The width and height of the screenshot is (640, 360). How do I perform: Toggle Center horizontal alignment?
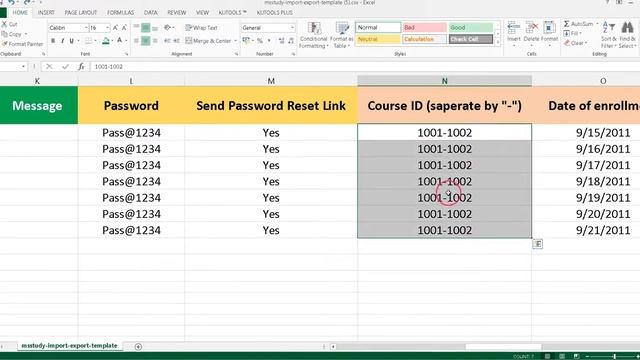(x=145, y=41)
